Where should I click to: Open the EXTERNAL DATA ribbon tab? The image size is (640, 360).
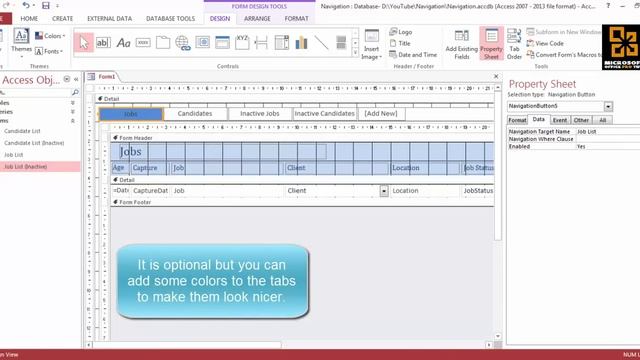click(109, 19)
